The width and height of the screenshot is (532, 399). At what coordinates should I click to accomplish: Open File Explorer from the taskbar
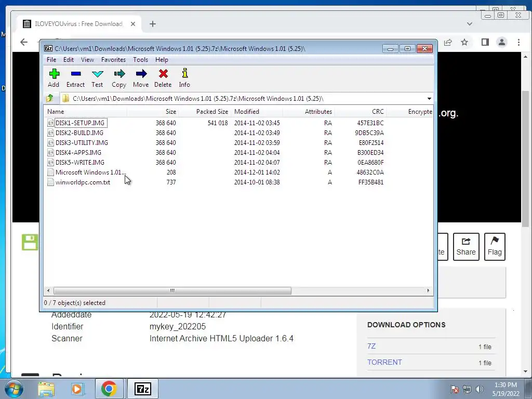tap(46, 389)
